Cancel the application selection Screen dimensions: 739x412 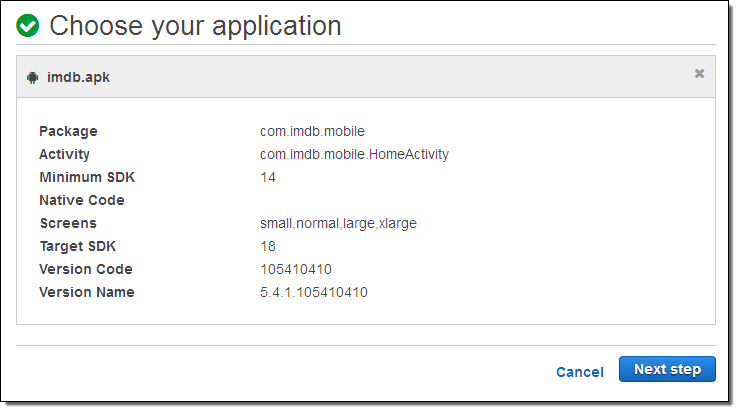click(579, 372)
